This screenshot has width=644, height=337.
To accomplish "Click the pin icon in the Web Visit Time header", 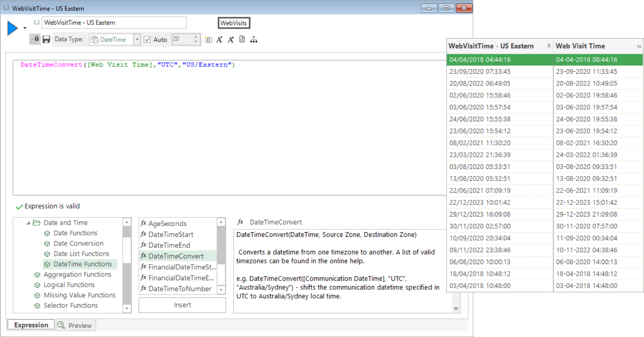I will click(x=639, y=46).
